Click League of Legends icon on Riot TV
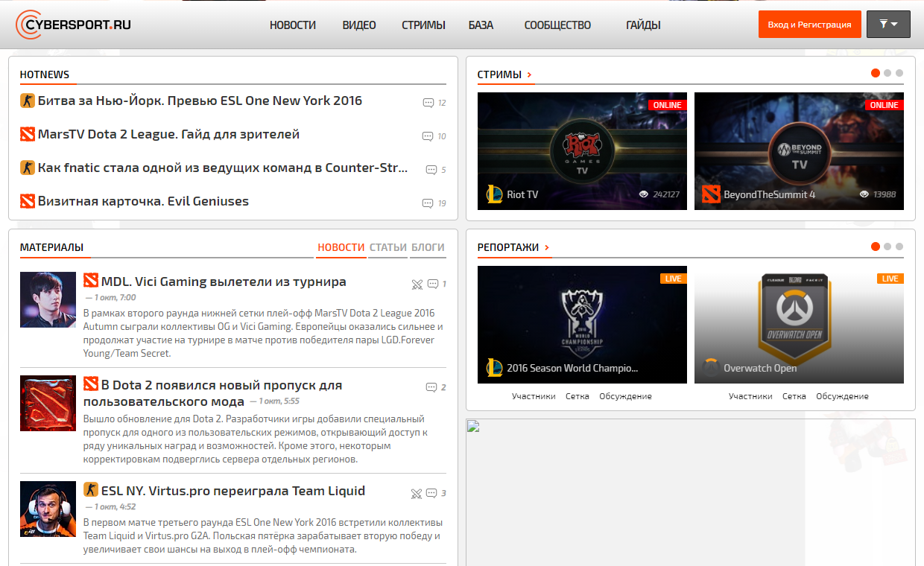The height and width of the screenshot is (566, 924). [x=494, y=194]
